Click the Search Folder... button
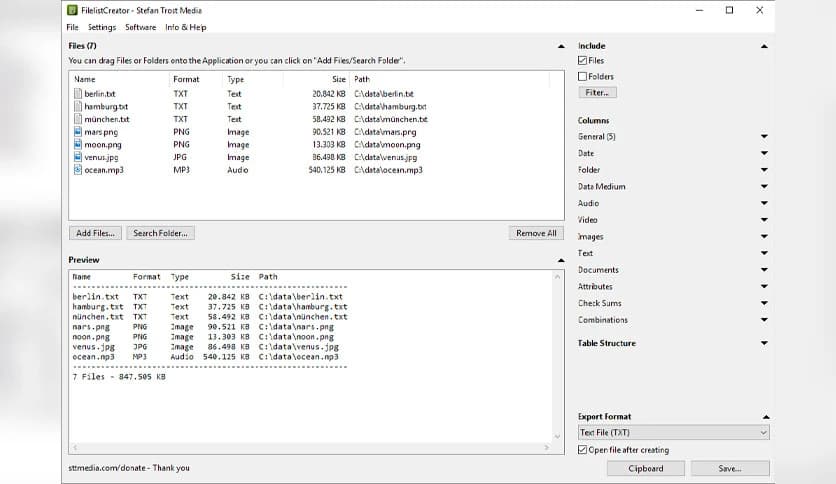 pyautogui.click(x=160, y=233)
